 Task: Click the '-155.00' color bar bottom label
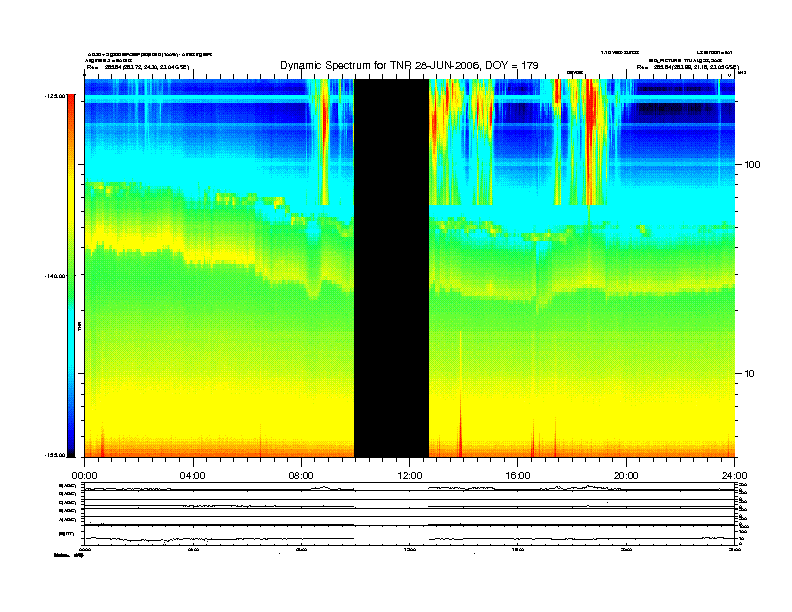tap(54, 455)
